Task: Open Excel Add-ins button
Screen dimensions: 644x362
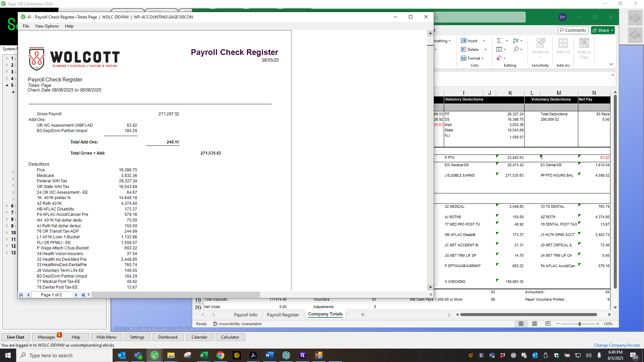Action: 563,46
